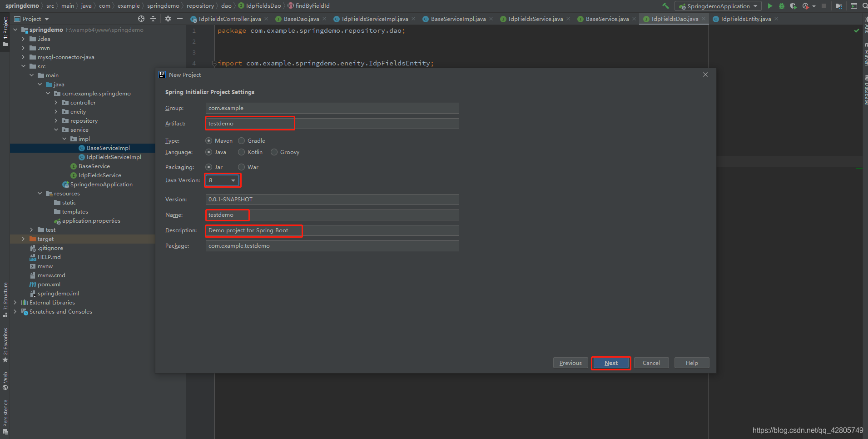Collapse the src folder
Image resolution: width=868 pixels, height=439 pixels.
pyautogui.click(x=23, y=66)
